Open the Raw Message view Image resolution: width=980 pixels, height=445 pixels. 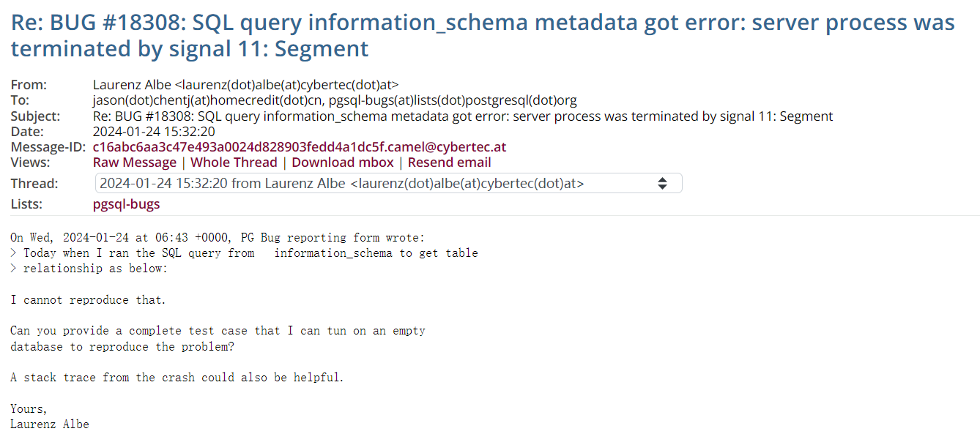(134, 162)
